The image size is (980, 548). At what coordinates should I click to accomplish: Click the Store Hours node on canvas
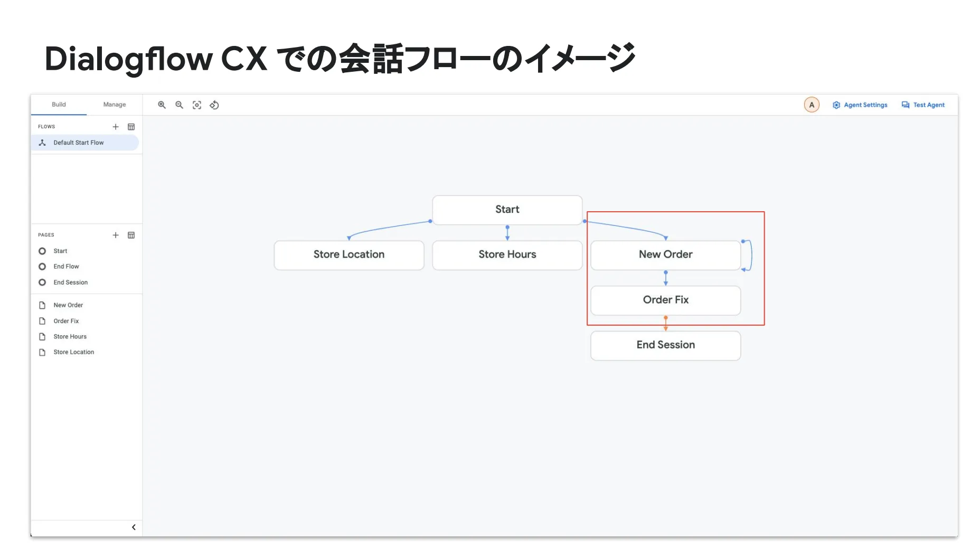coord(507,254)
